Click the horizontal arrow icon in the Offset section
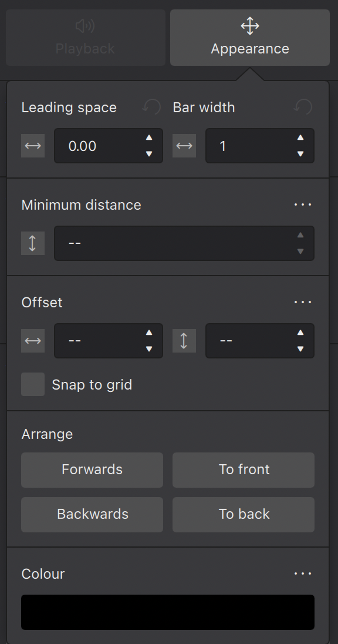 pos(33,341)
